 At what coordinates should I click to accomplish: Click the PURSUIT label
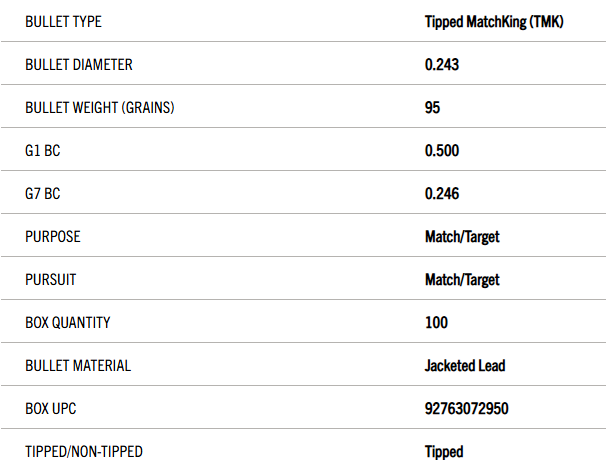(51, 280)
